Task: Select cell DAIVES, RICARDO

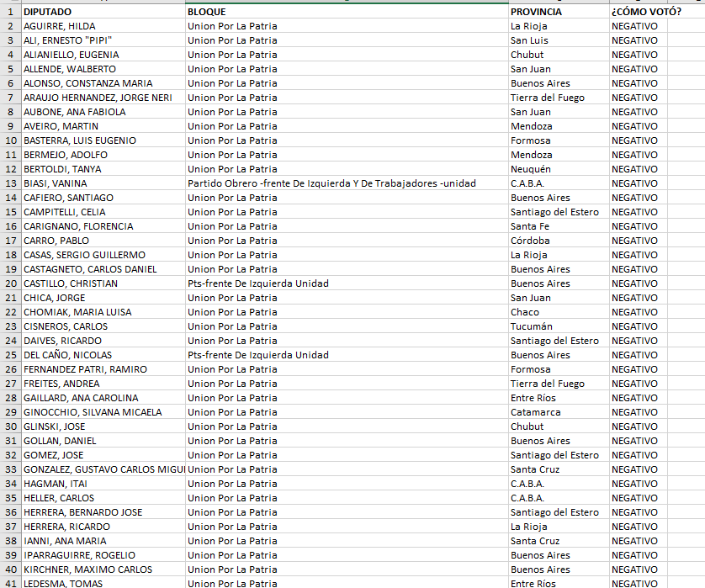Action: [103, 341]
